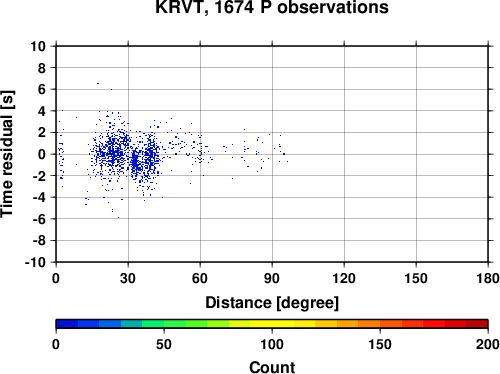Click the y-axis tick label 10

(x=38, y=46)
